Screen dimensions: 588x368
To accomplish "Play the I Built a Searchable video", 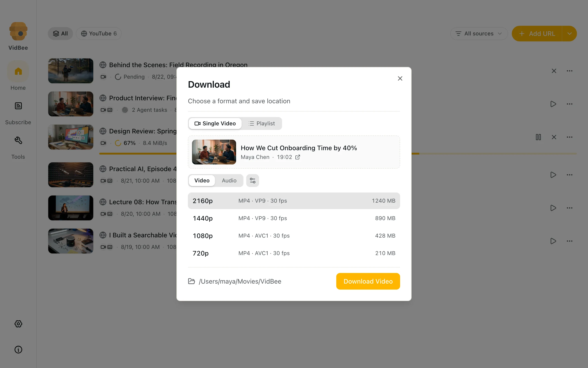I will pyautogui.click(x=553, y=241).
